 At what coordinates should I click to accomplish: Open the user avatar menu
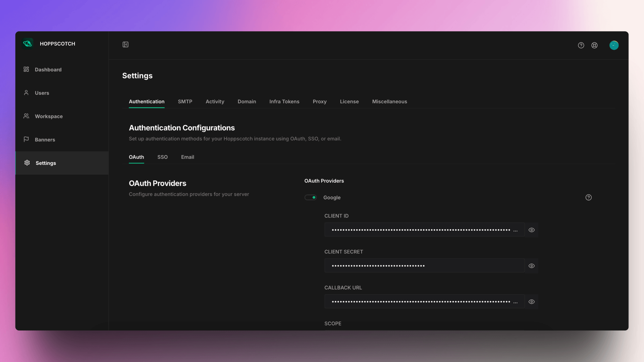coord(614,45)
